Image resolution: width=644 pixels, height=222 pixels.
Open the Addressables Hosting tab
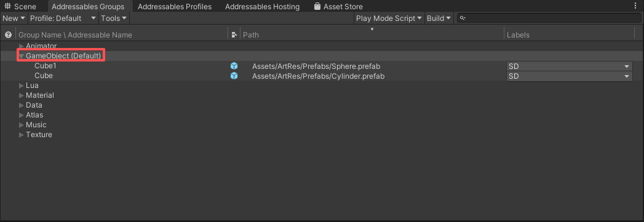tap(262, 7)
